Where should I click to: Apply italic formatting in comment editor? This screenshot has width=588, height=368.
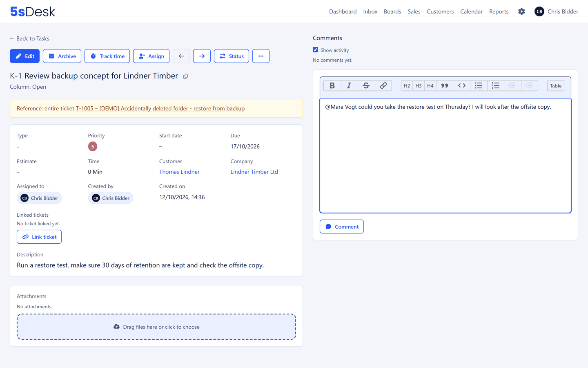click(x=349, y=85)
